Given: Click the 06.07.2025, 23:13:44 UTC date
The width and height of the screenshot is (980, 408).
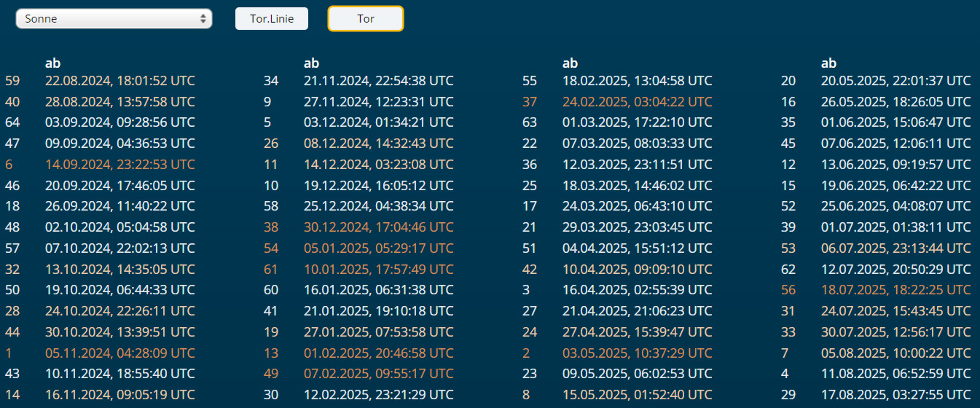Looking at the screenshot, I should click(895, 248).
